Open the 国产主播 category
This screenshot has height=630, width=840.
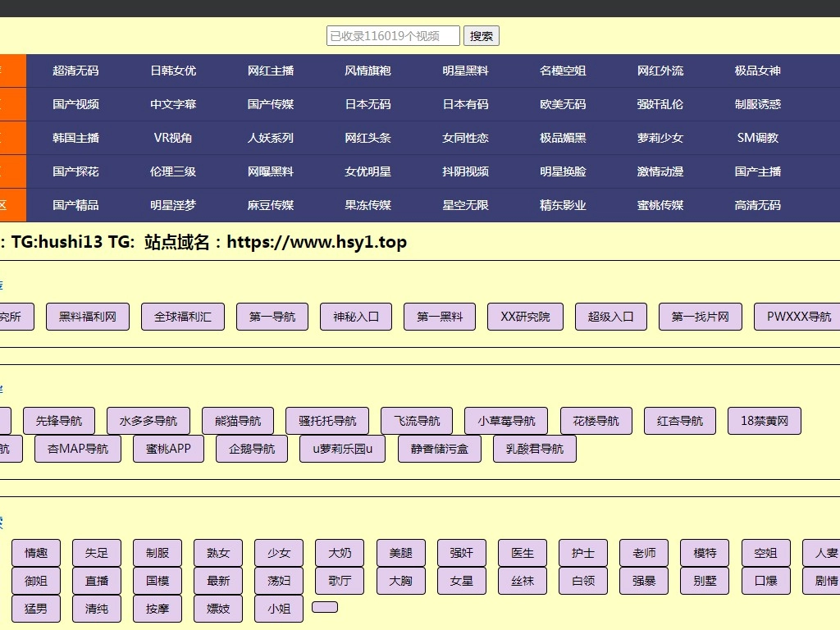click(757, 171)
